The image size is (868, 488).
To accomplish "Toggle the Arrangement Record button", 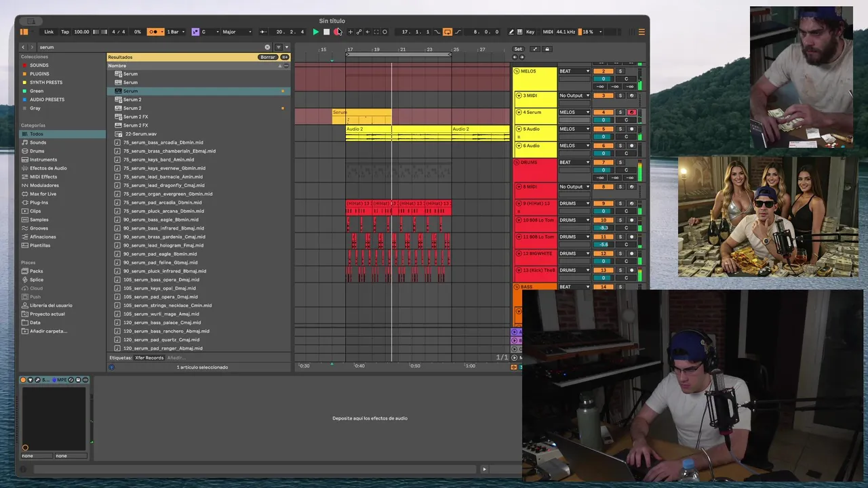I will [x=337, y=32].
